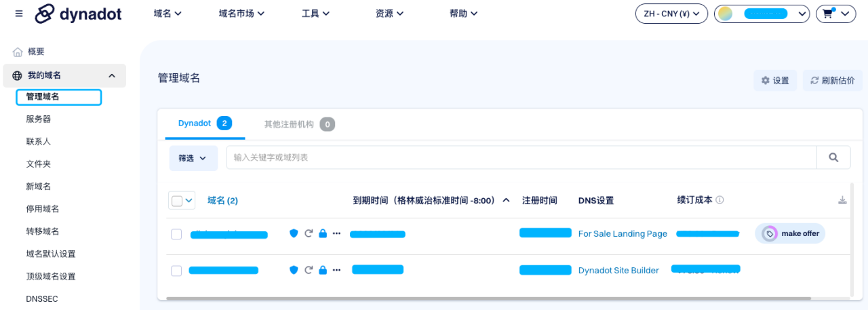Expand the account name dropdown arrow
The height and width of the screenshot is (310, 868).
[x=802, y=14]
